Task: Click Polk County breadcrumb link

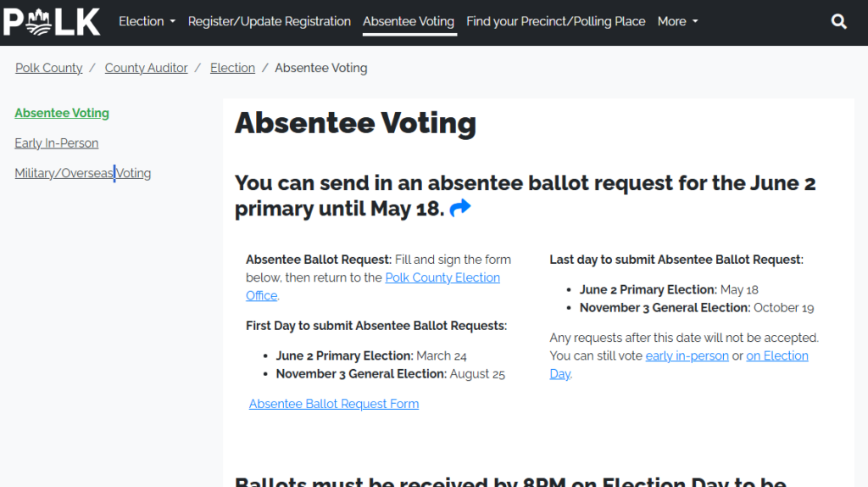Action: [x=49, y=68]
